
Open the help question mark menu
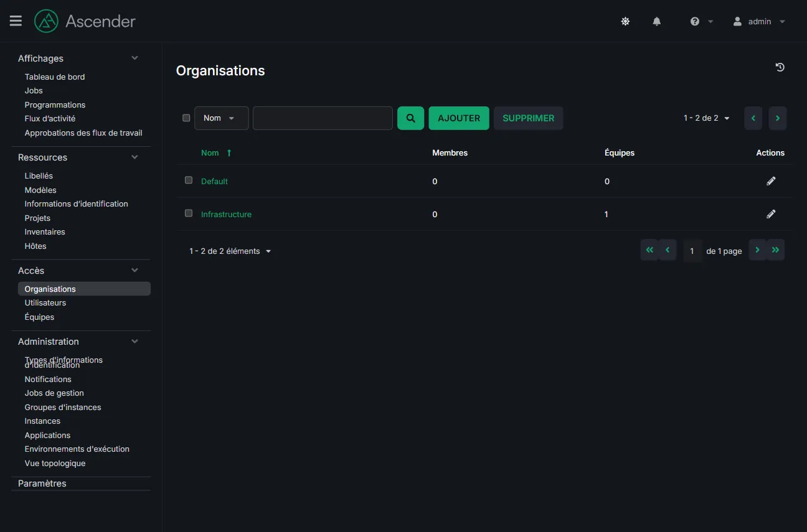click(695, 21)
